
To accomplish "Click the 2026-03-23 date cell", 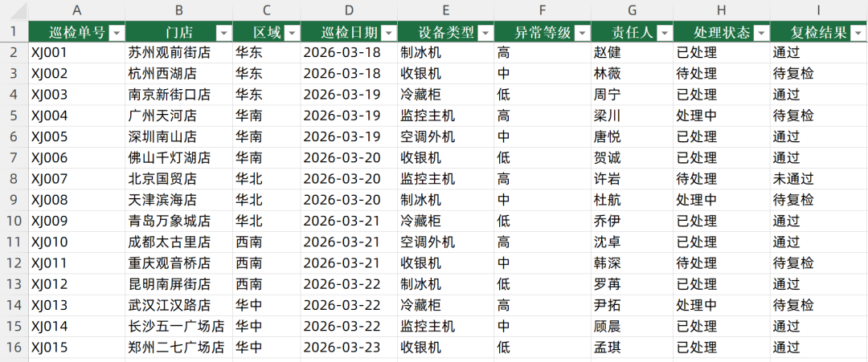I will coord(350,347).
